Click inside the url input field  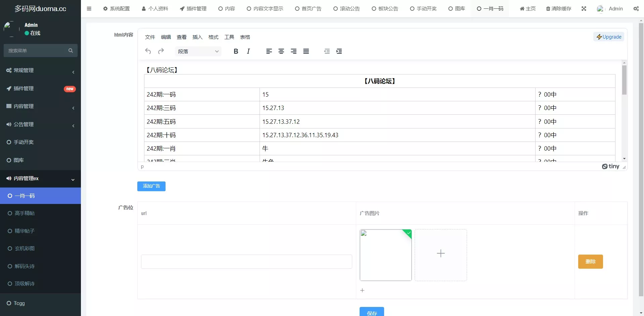(246, 261)
